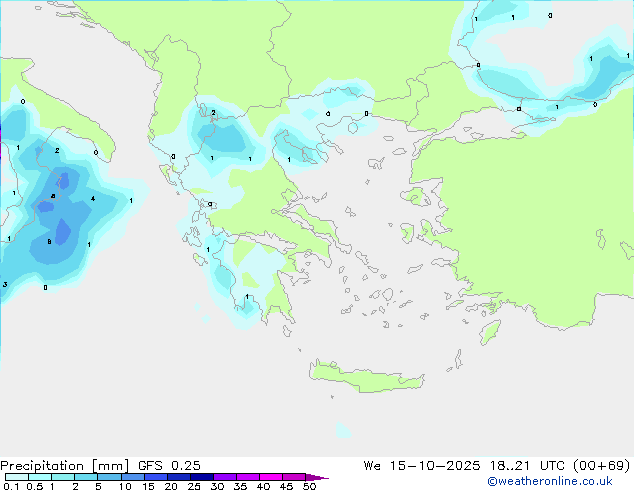Click the '50' legend scale label
The height and width of the screenshot is (490, 634).
309,486
